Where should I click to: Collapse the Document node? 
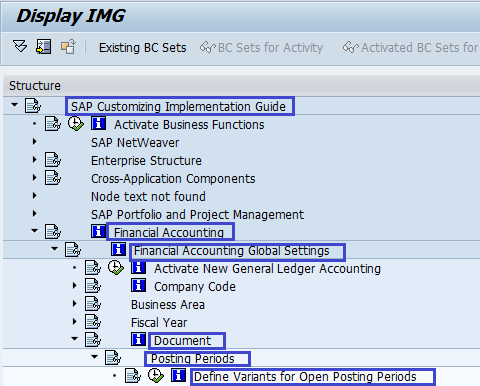pyautogui.click(x=74, y=339)
